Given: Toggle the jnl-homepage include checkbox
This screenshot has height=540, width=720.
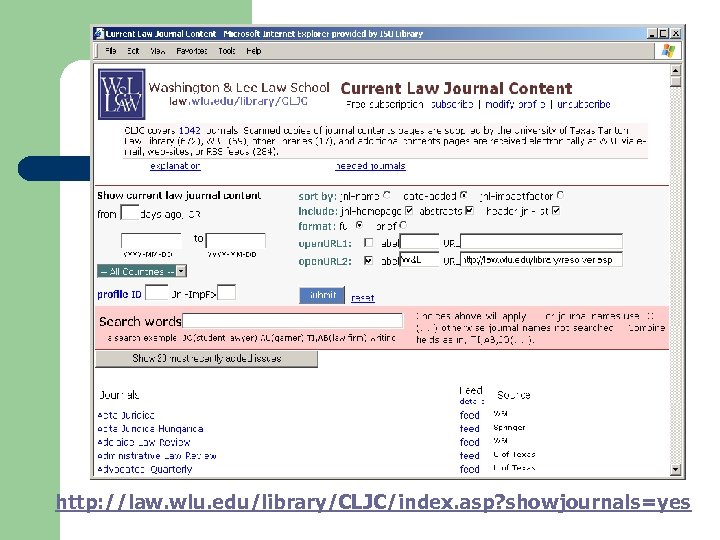Looking at the screenshot, I should [409, 210].
